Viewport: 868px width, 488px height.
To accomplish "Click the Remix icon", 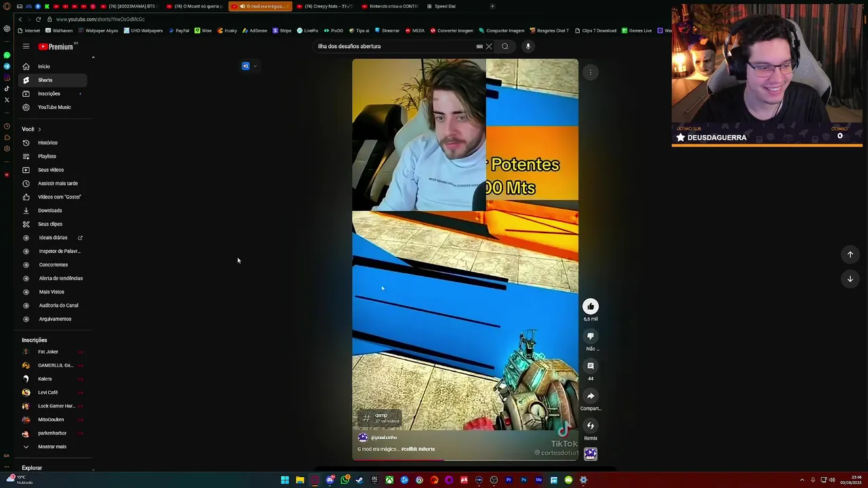I will click(591, 426).
